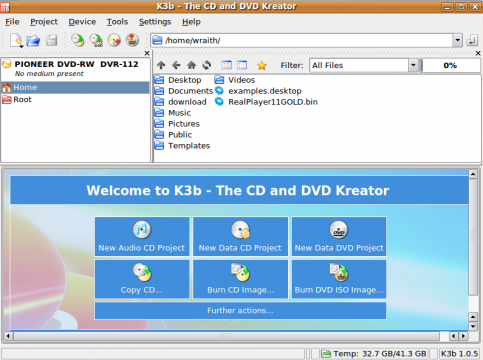Select the RealPlayer11GOLD.bin file
Screen dimensions: 483x360
coord(266,102)
